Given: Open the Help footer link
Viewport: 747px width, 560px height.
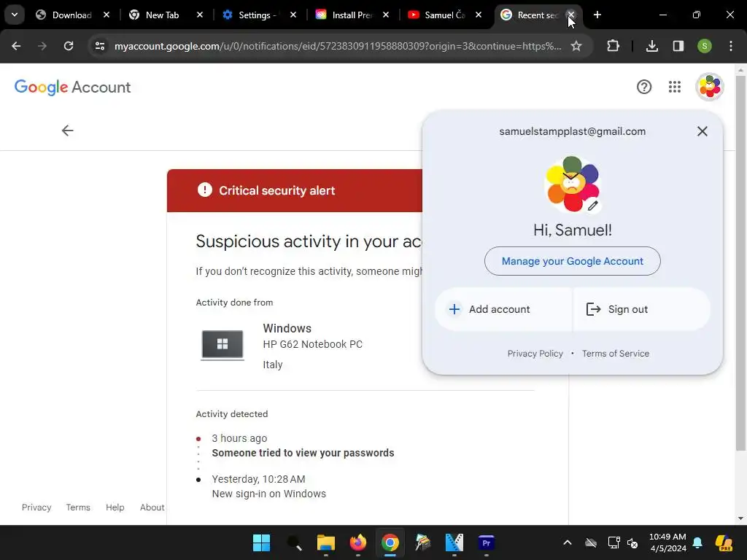Looking at the screenshot, I should (x=115, y=507).
